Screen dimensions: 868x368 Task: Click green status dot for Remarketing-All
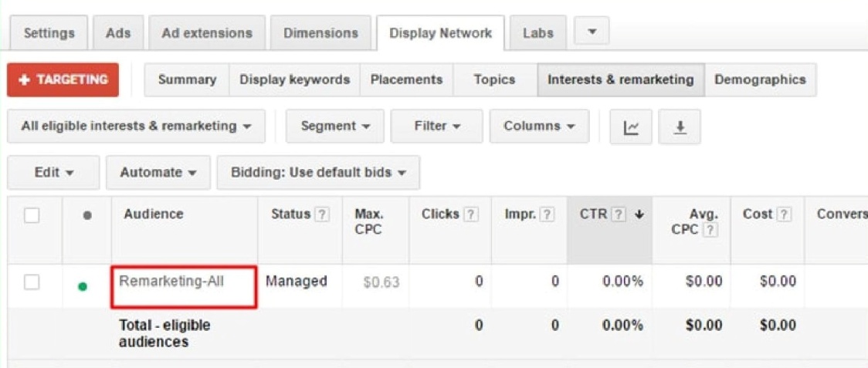tap(83, 286)
